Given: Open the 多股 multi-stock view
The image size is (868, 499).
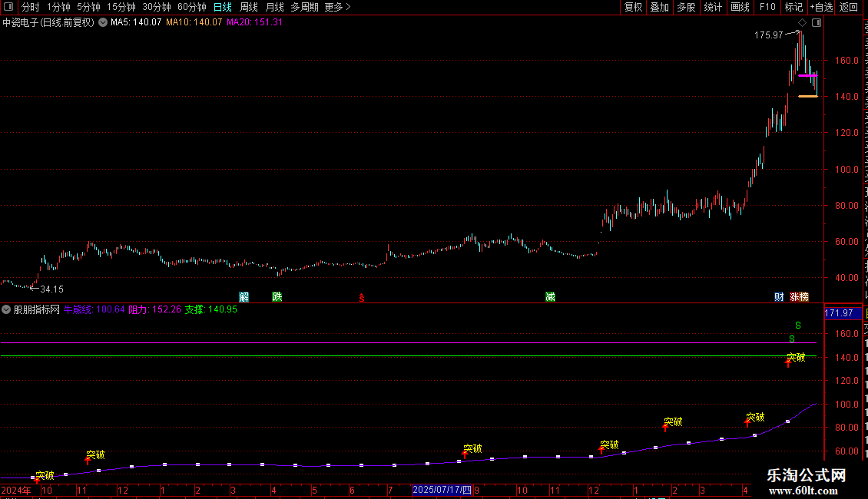Looking at the screenshot, I should [x=686, y=7].
